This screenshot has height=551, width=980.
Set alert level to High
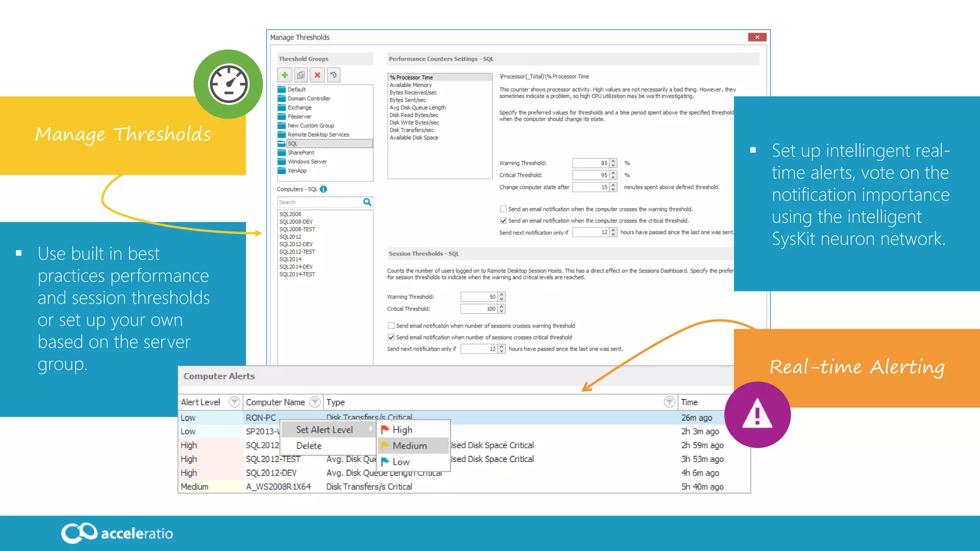pyautogui.click(x=414, y=430)
